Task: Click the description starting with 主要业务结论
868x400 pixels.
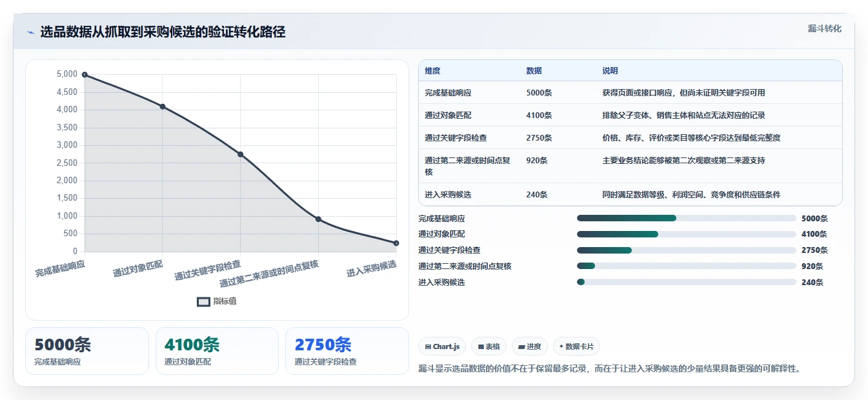Action: (x=683, y=161)
